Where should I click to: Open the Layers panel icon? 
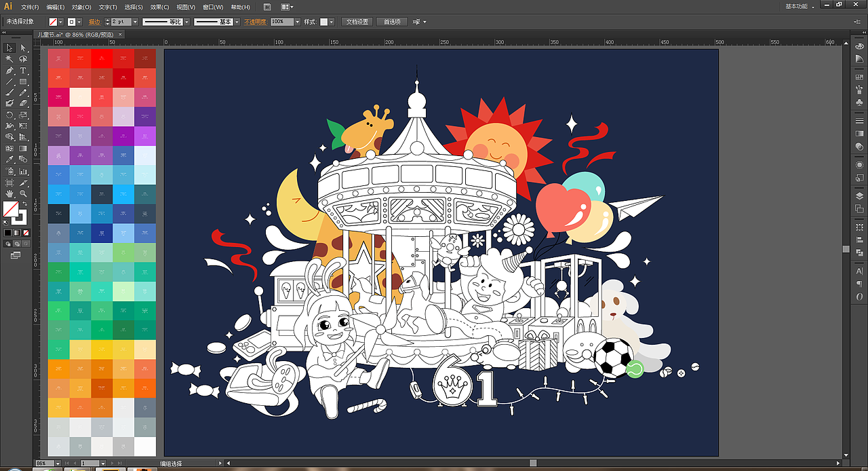859,195
